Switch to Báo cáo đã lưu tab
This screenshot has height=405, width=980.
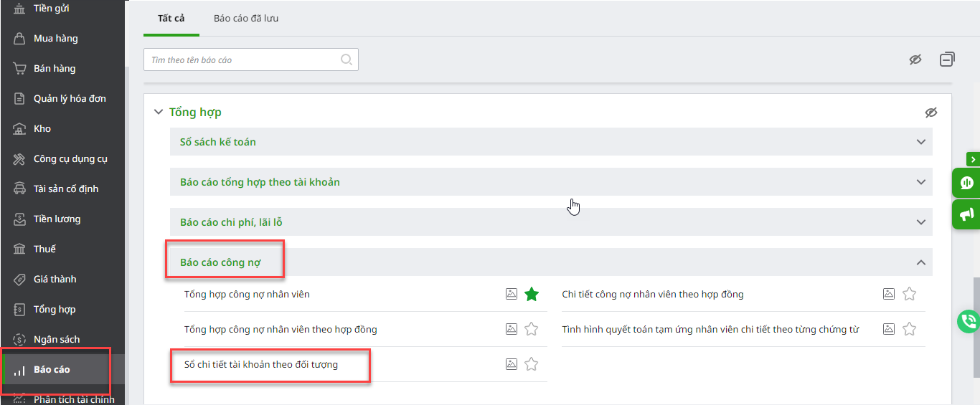246,19
